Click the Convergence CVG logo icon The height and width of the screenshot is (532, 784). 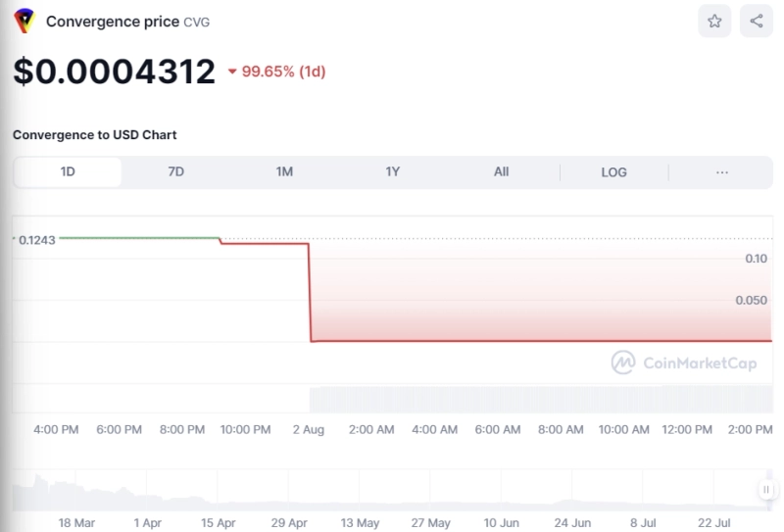click(x=24, y=21)
